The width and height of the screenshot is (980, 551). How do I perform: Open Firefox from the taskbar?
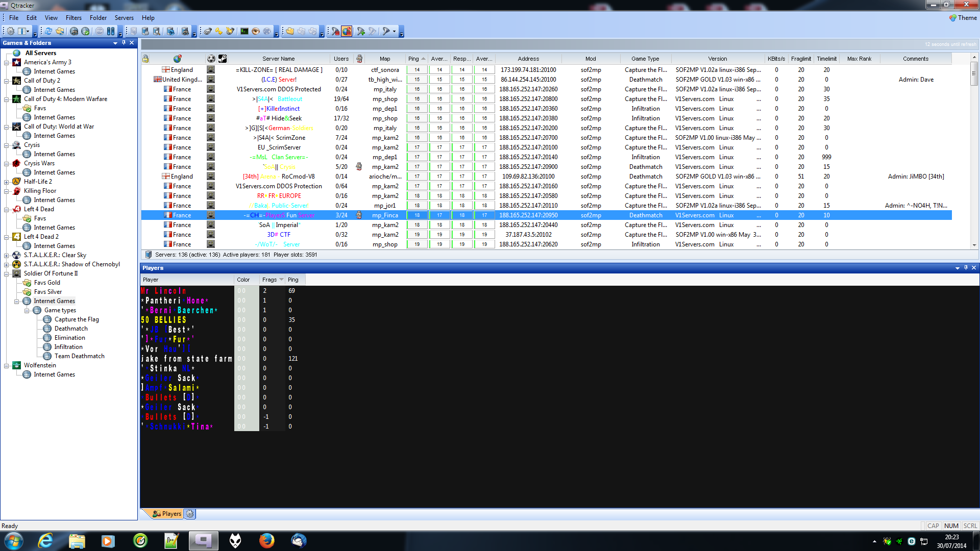point(266,540)
